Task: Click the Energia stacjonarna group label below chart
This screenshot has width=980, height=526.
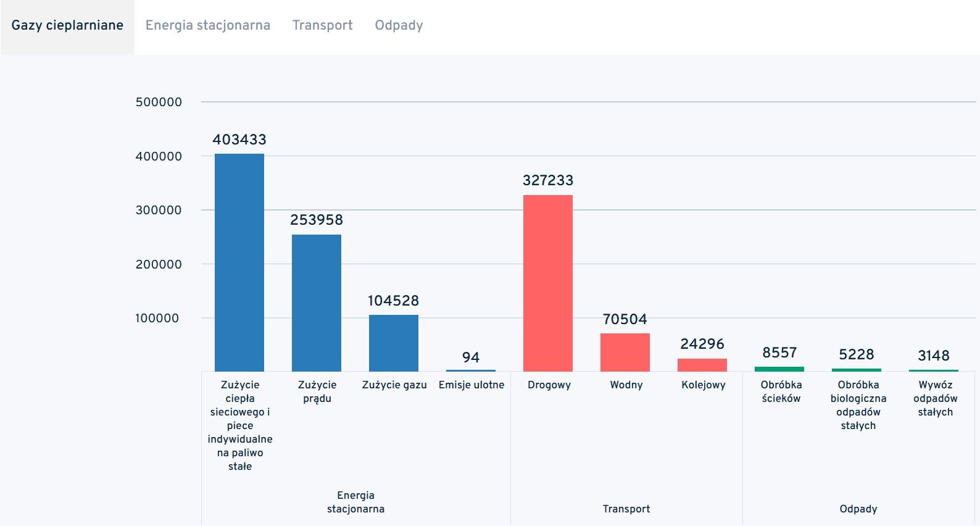Action: (355, 502)
